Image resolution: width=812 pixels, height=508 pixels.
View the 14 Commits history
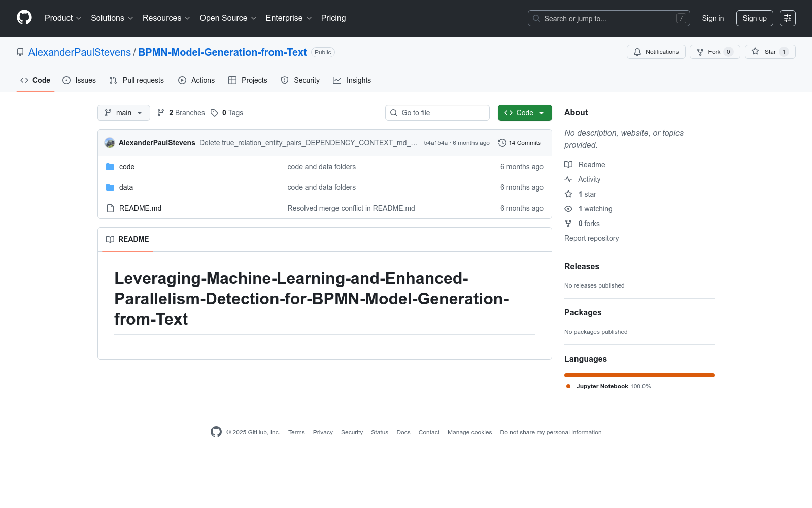click(x=520, y=143)
